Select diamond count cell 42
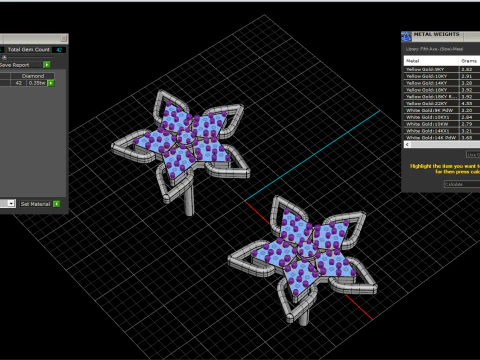The height and width of the screenshot is (360, 480). (19, 83)
